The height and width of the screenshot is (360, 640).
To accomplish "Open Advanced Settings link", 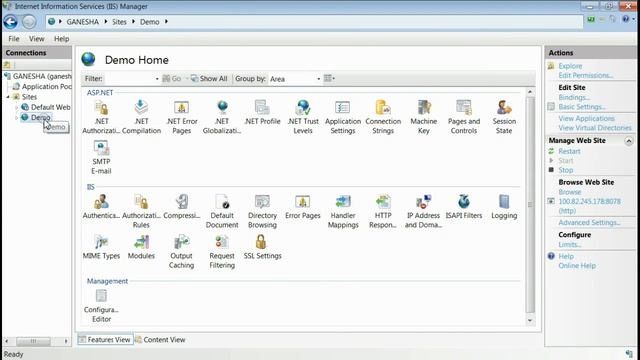I will [589, 223].
